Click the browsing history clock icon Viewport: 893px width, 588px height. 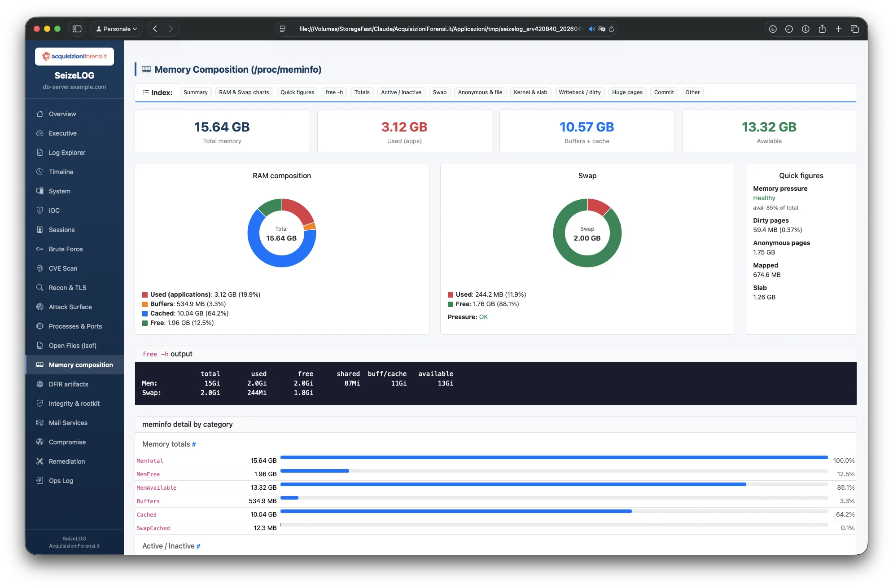(789, 29)
